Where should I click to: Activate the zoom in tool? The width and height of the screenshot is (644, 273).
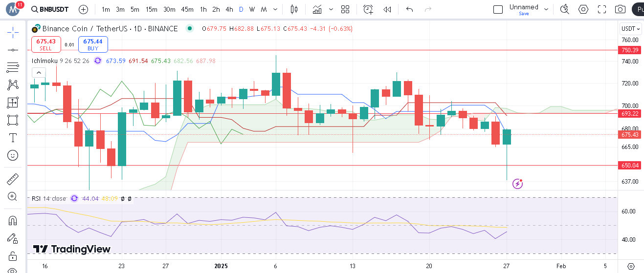click(13, 196)
